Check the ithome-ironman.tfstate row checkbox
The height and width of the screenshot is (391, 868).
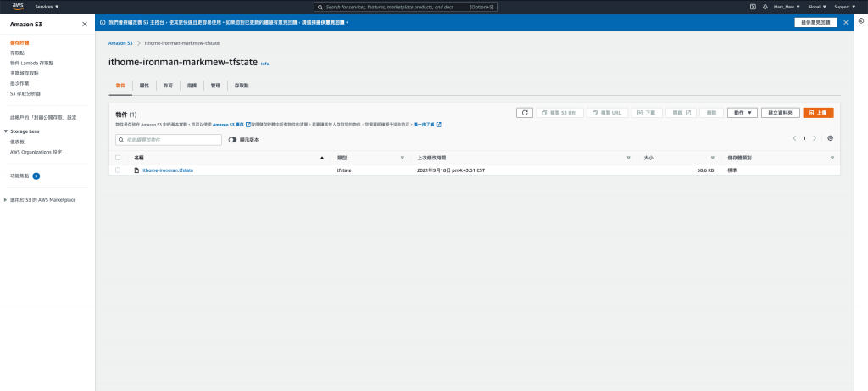(x=118, y=170)
